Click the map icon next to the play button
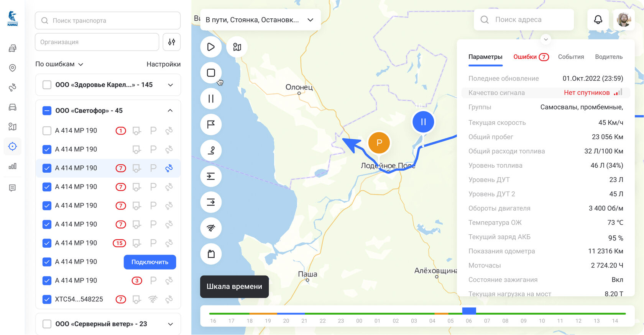The width and height of the screenshot is (644, 335). [237, 47]
